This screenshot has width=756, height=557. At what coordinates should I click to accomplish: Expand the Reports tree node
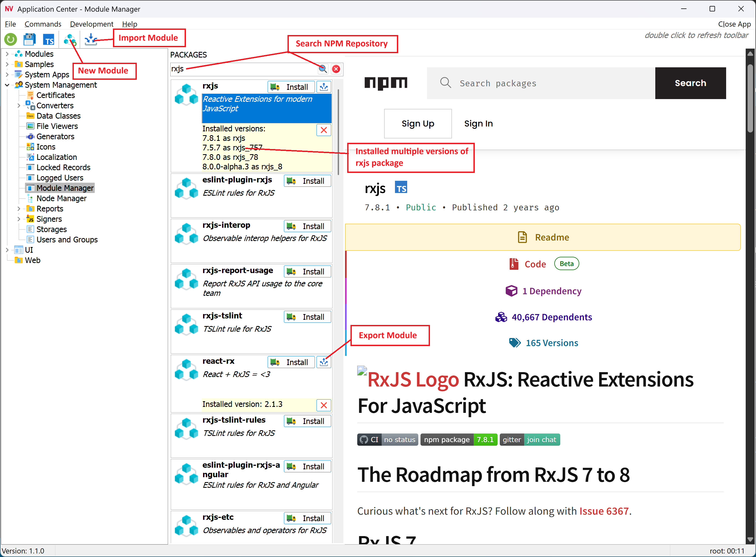point(19,208)
